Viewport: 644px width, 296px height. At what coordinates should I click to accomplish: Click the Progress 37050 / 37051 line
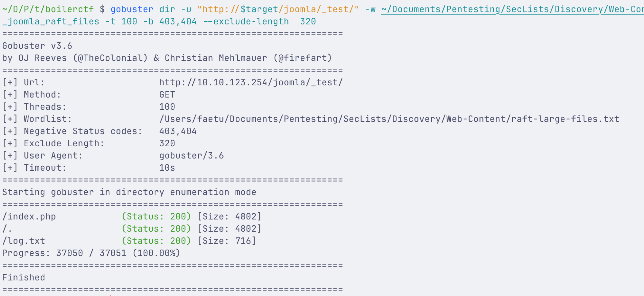[x=91, y=253]
